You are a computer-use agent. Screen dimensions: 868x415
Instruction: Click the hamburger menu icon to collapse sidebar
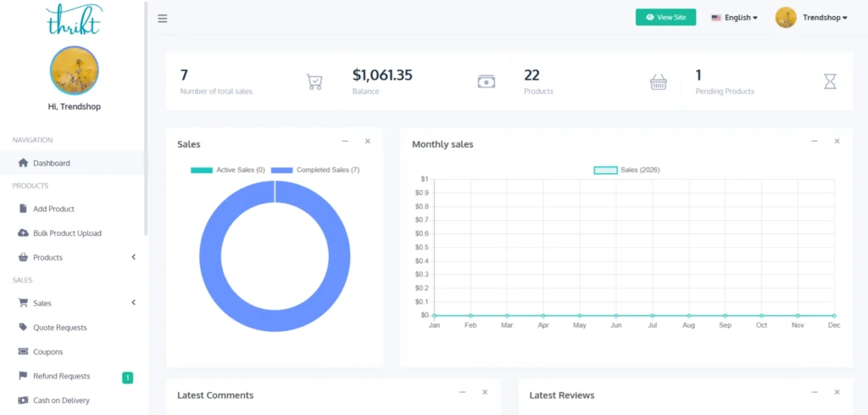point(163,18)
